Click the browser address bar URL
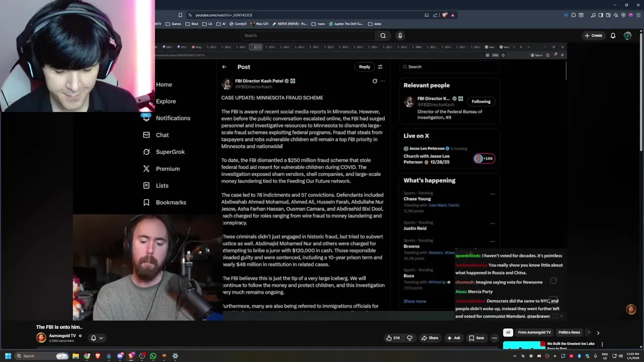 tap(224, 15)
